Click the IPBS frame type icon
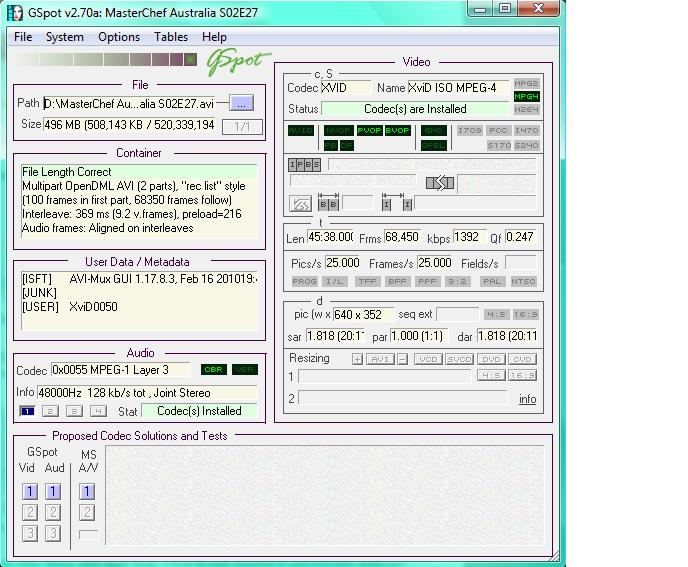The width and height of the screenshot is (688, 567). tap(304, 165)
